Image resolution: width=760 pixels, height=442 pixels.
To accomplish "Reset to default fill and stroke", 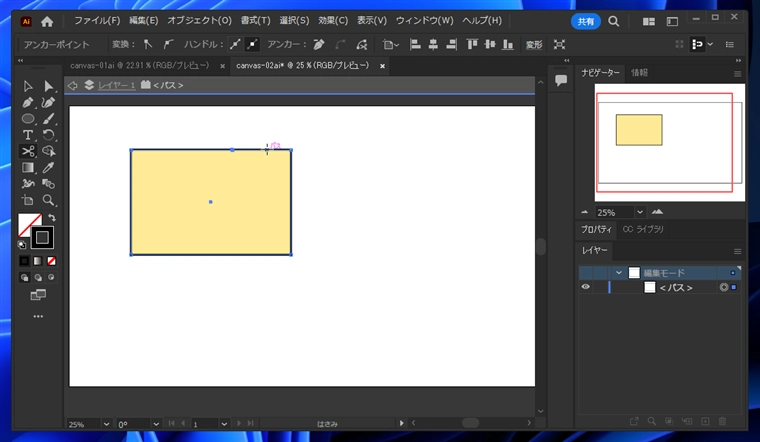I will (22, 245).
